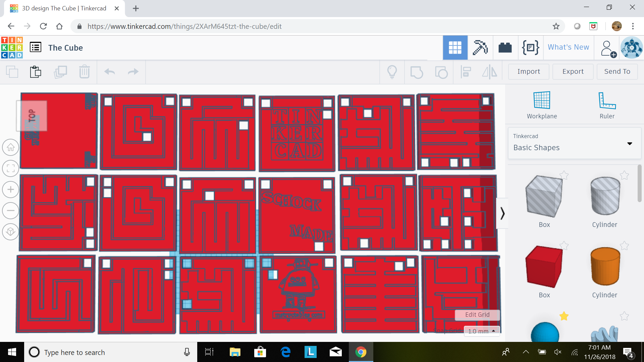Screen dimensions: 644x362
Task: Open the Windows Start menu
Action: click(12, 352)
